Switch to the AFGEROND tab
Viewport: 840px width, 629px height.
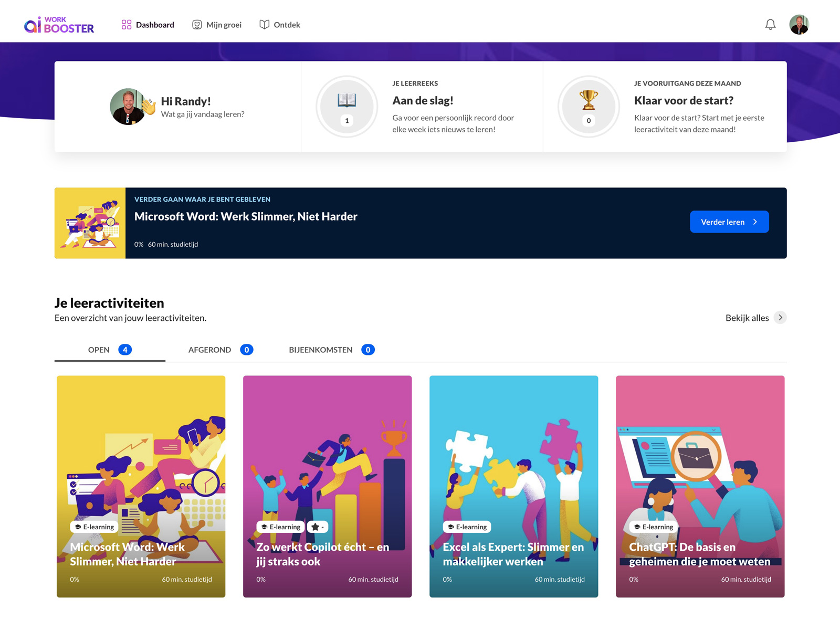(220, 350)
